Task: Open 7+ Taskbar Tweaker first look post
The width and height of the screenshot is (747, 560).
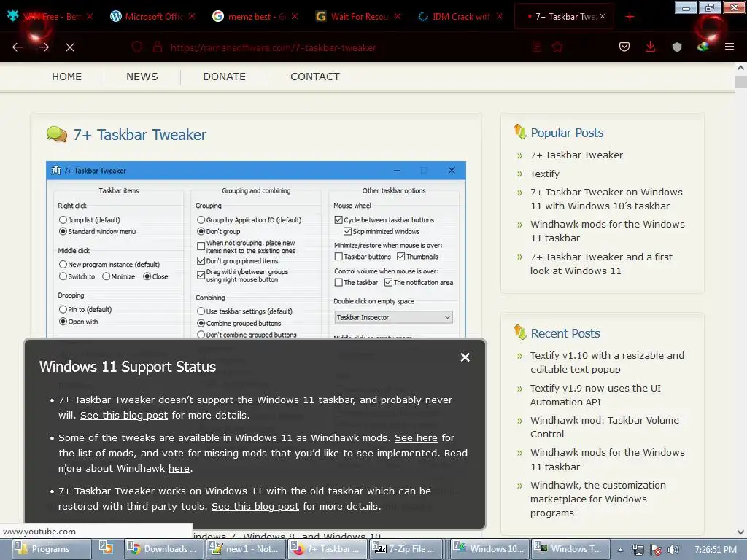Action: pos(601,264)
